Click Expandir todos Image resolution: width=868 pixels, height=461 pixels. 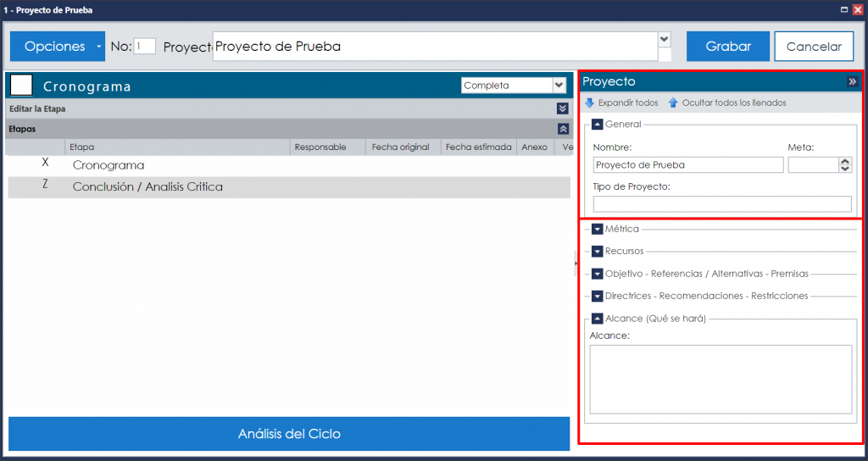[621, 103]
